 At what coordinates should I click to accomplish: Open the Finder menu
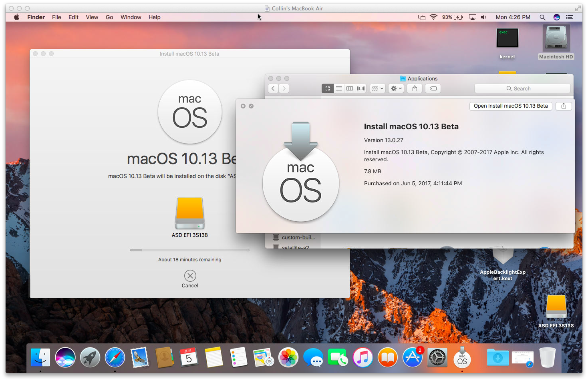pyautogui.click(x=36, y=17)
